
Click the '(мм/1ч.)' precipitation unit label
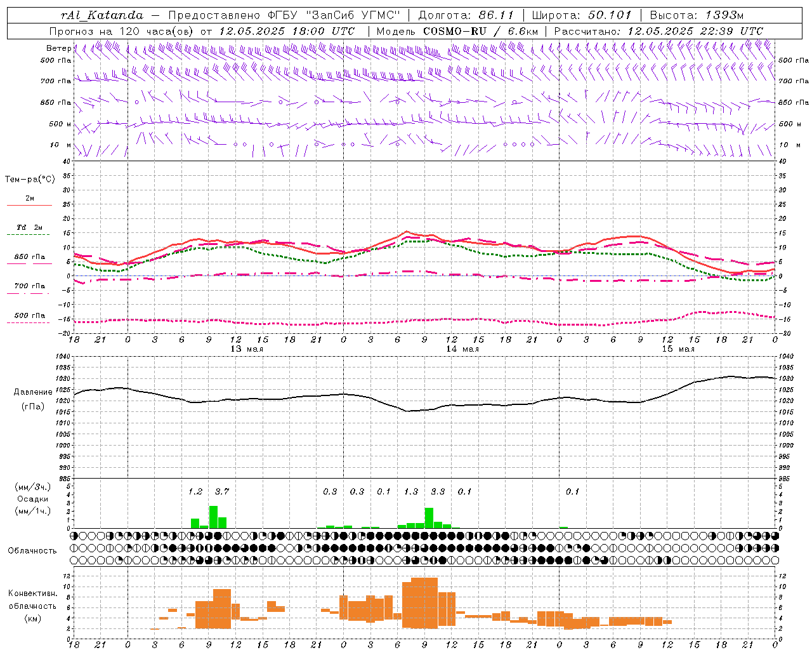32,511
